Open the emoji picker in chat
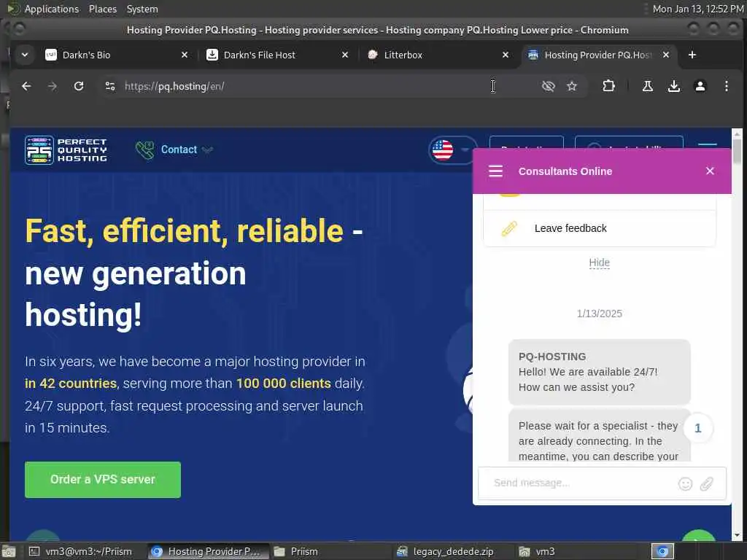 [685, 484]
